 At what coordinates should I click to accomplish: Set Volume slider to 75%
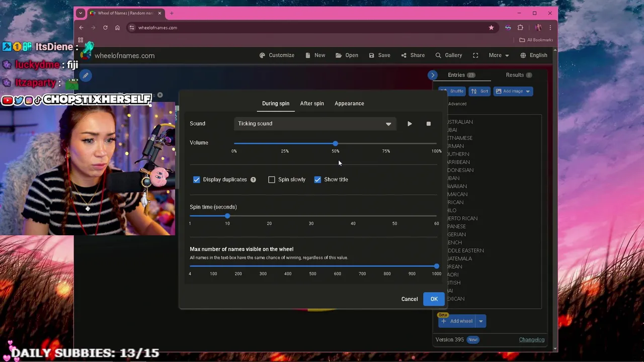pos(386,143)
